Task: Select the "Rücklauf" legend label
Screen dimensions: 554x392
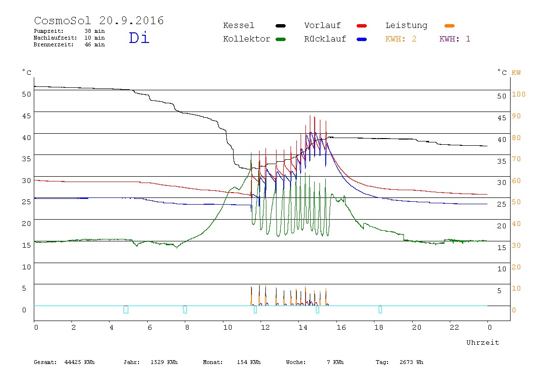Action: pos(325,39)
